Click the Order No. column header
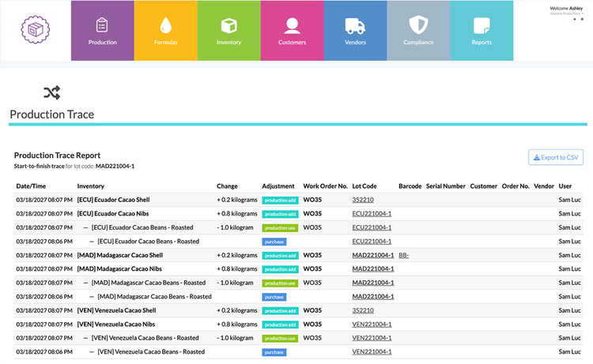593x364 pixels. [516, 186]
